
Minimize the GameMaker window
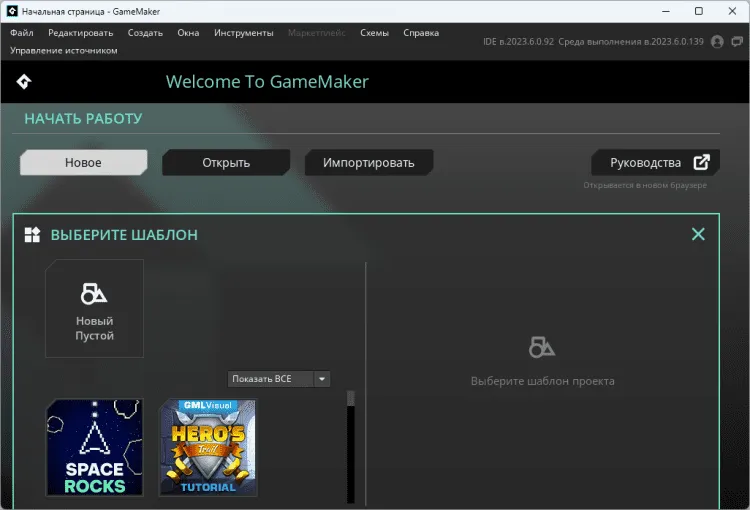(666, 11)
